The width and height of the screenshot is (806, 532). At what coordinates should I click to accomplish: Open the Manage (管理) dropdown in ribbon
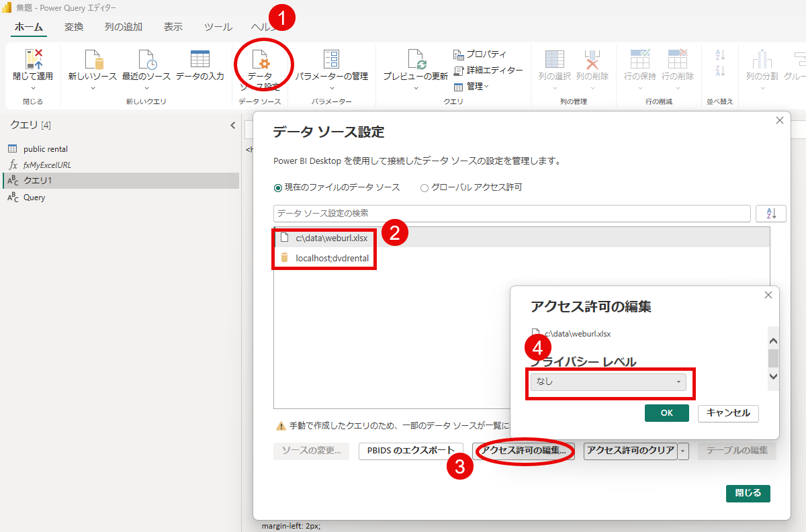tap(472, 86)
